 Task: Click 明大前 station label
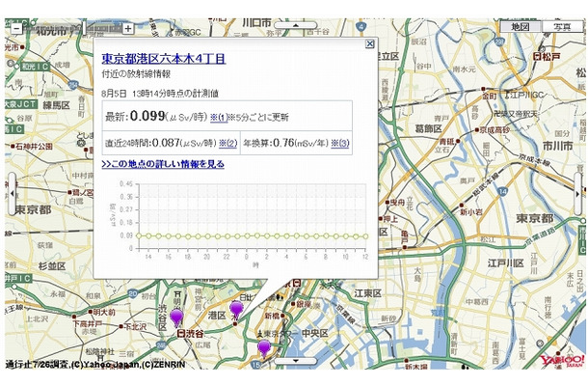[x=104, y=312]
